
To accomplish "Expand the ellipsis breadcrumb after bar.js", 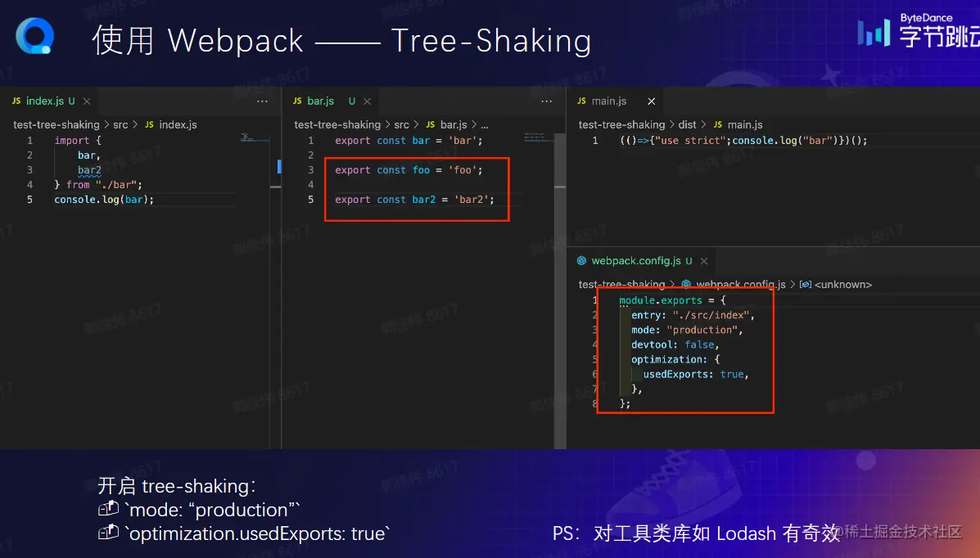I will coord(485,126).
